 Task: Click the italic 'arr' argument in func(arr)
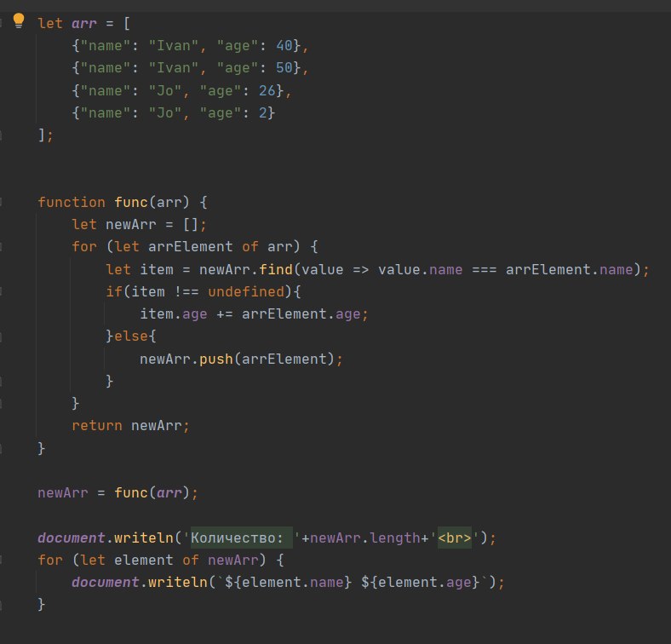click(x=169, y=493)
